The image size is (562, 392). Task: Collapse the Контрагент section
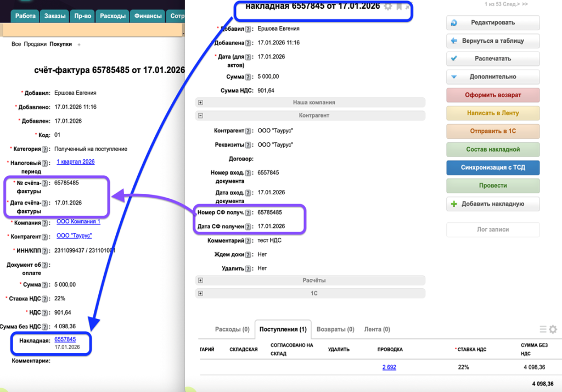(200, 116)
